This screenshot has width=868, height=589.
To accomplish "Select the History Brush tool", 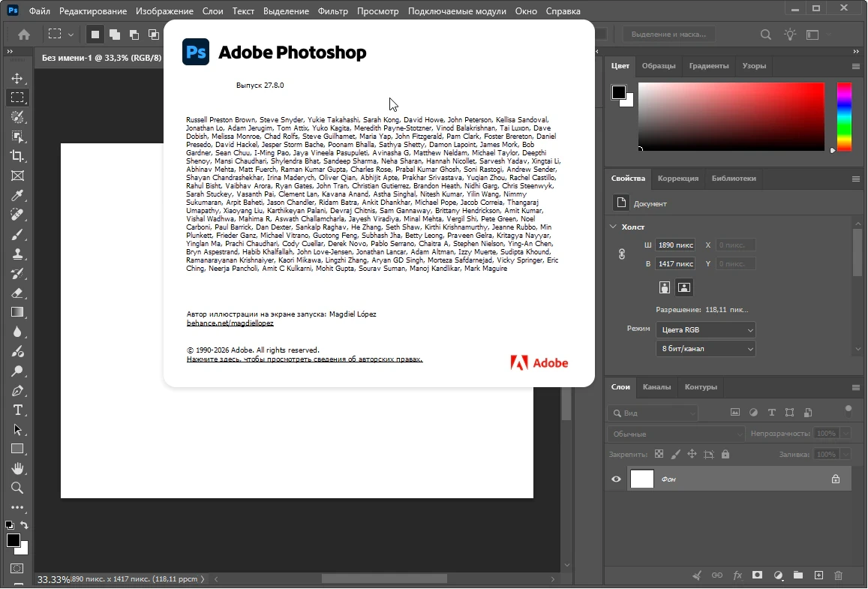I will (17, 273).
